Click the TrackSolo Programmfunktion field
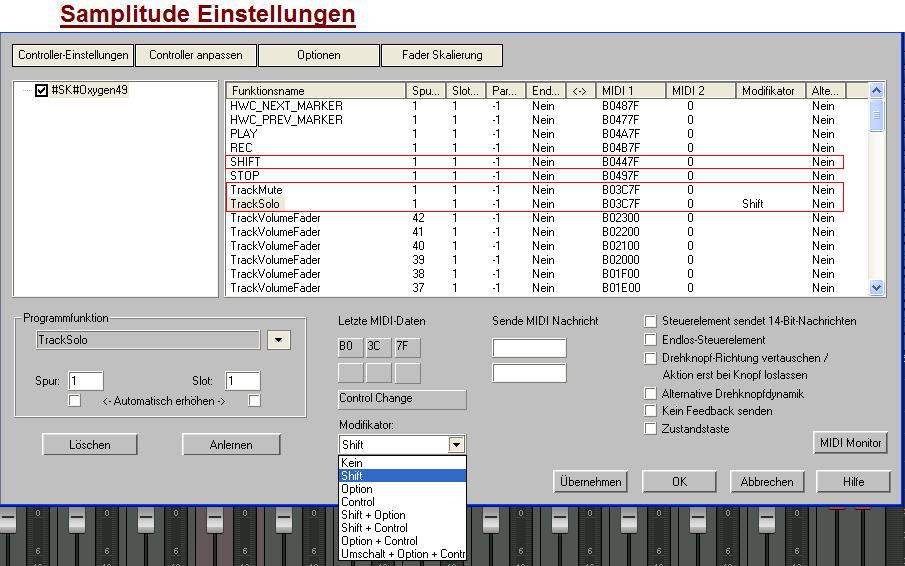The height and width of the screenshot is (566, 905). (x=148, y=340)
